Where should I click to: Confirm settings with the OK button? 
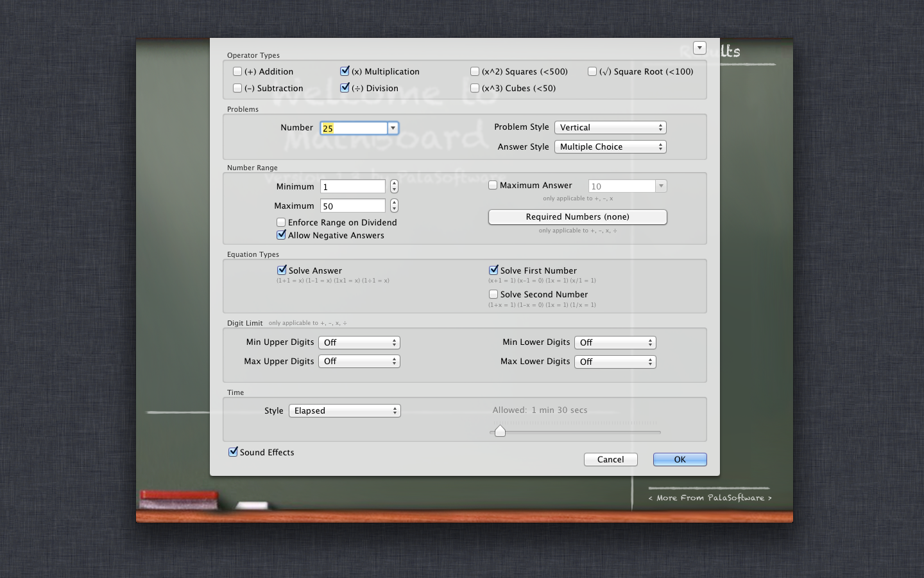click(680, 459)
